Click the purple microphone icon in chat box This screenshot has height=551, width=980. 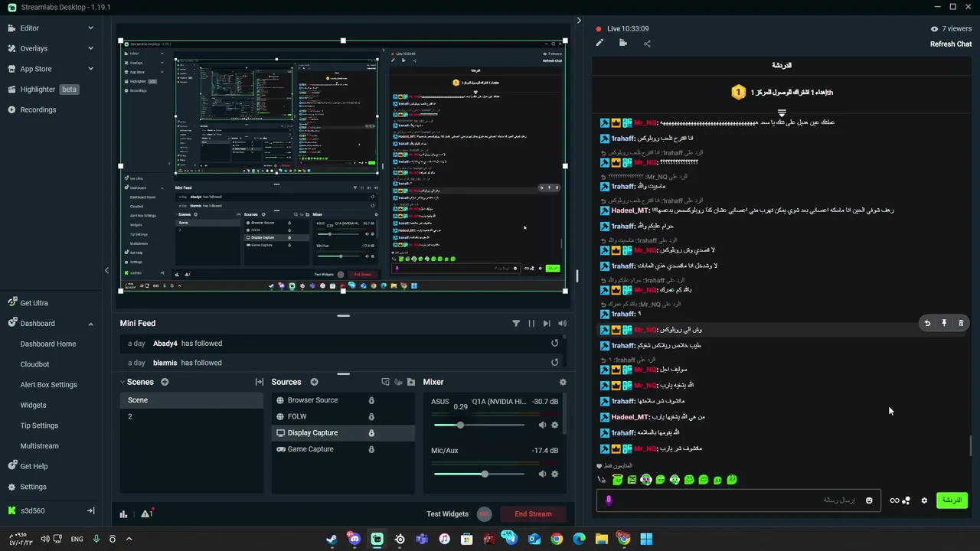[x=609, y=500]
